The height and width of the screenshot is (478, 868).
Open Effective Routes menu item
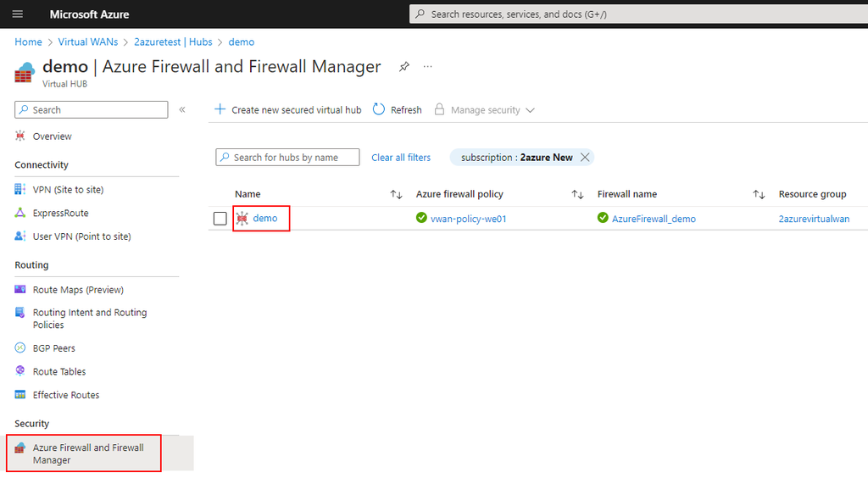pyautogui.click(x=66, y=395)
